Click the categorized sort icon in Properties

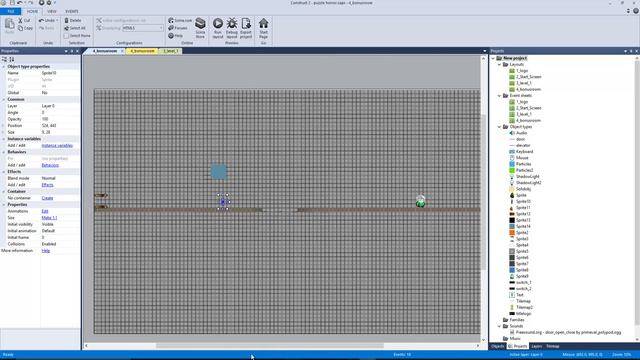pyautogui.click(x=4, y=59)
